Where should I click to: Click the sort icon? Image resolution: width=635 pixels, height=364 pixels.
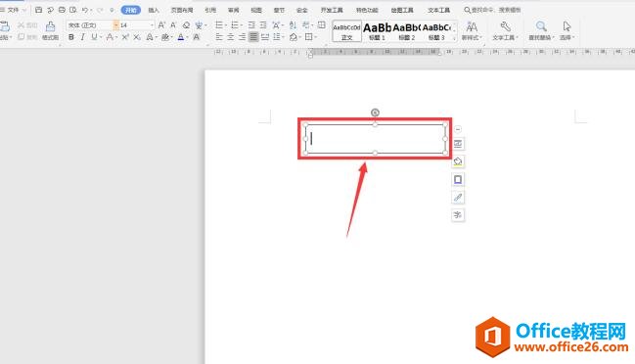293,25
